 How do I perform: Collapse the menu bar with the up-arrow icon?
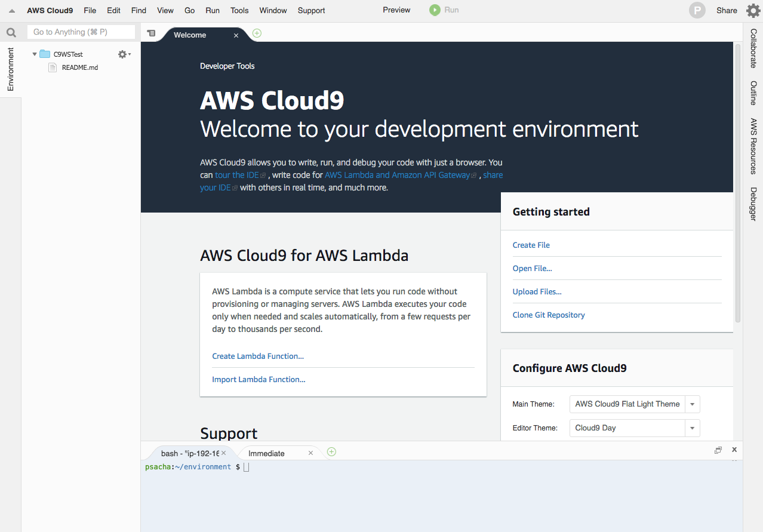click(12, 11)
